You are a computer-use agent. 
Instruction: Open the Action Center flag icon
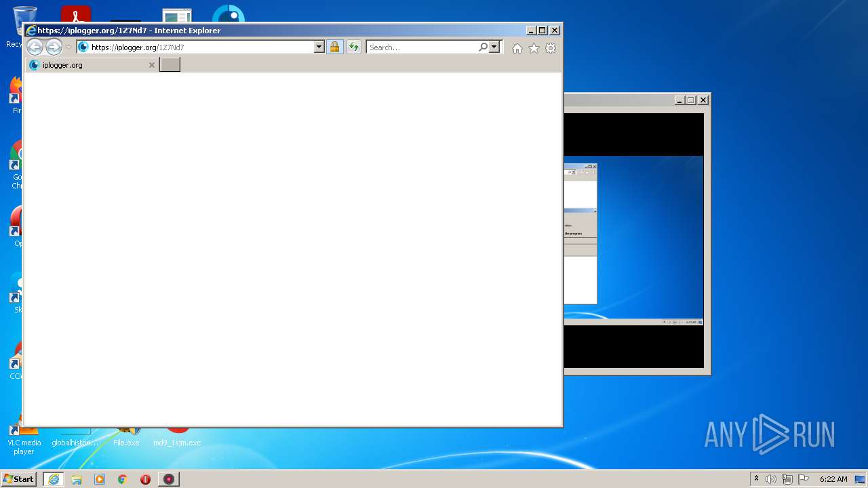click(804, 479)
